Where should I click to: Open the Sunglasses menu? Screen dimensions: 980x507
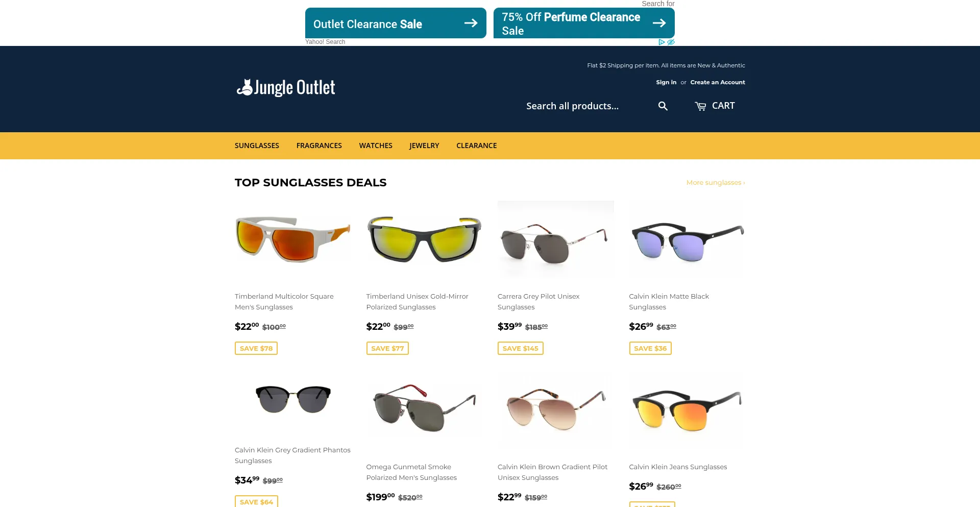point(257,146)
